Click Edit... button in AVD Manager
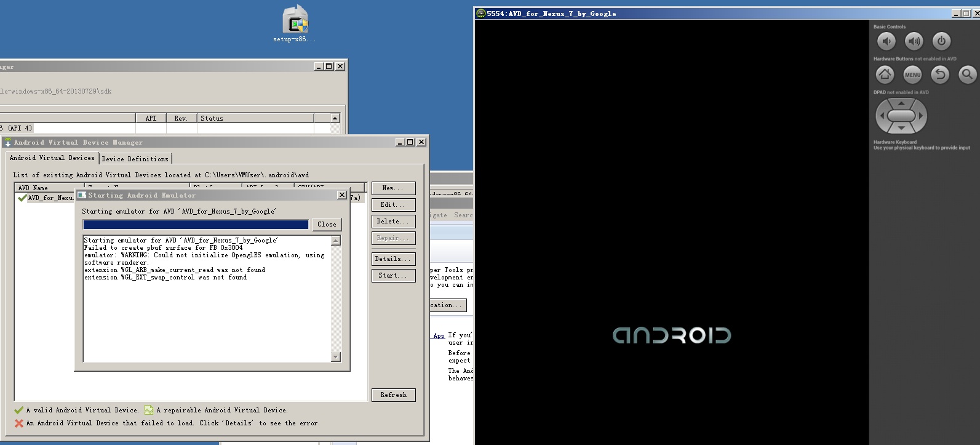The width and height of the screenshot is (980, 445). click(x=393, y=205)
